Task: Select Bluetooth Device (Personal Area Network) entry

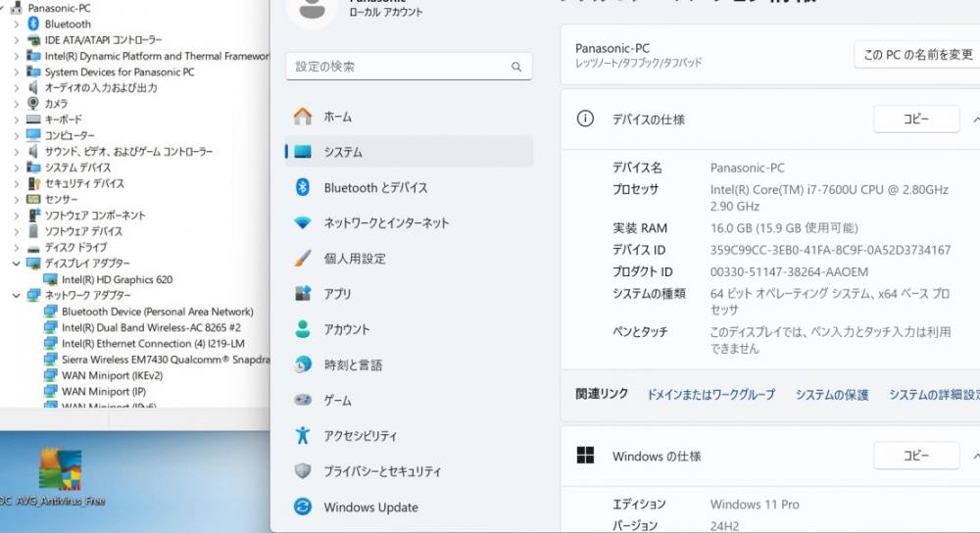Action: (x=157, y=312)
